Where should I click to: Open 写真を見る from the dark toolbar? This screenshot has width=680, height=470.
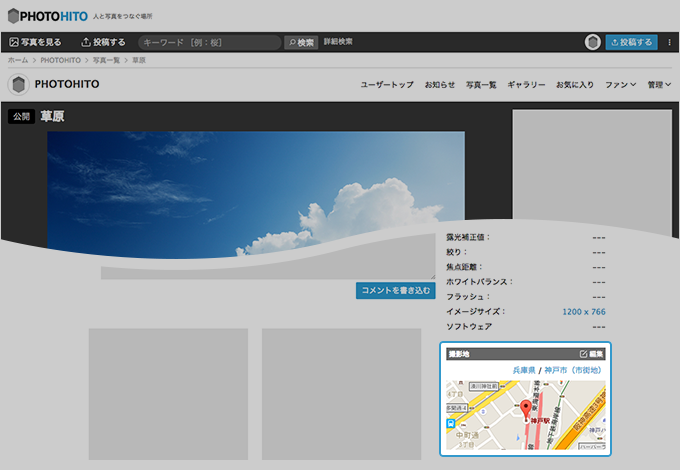(x=36, y=42)
